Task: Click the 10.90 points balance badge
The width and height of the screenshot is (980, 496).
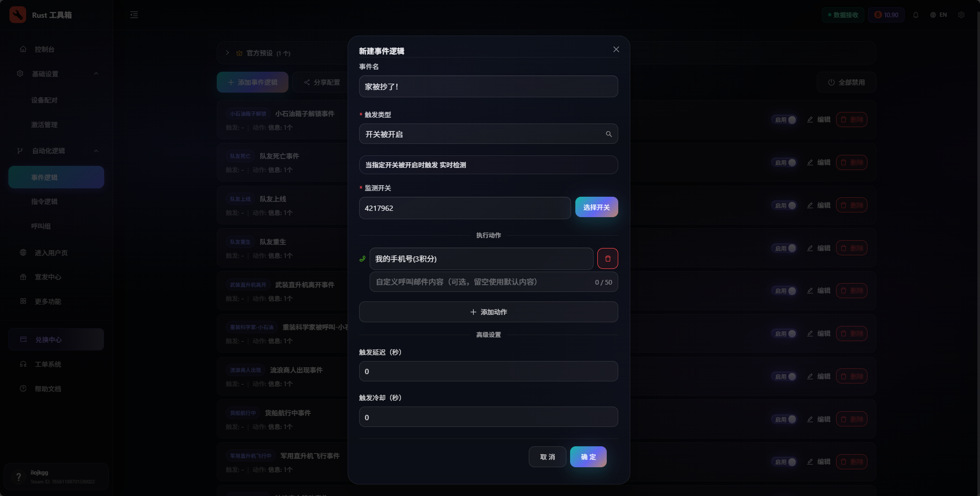Action: [886, 15]
